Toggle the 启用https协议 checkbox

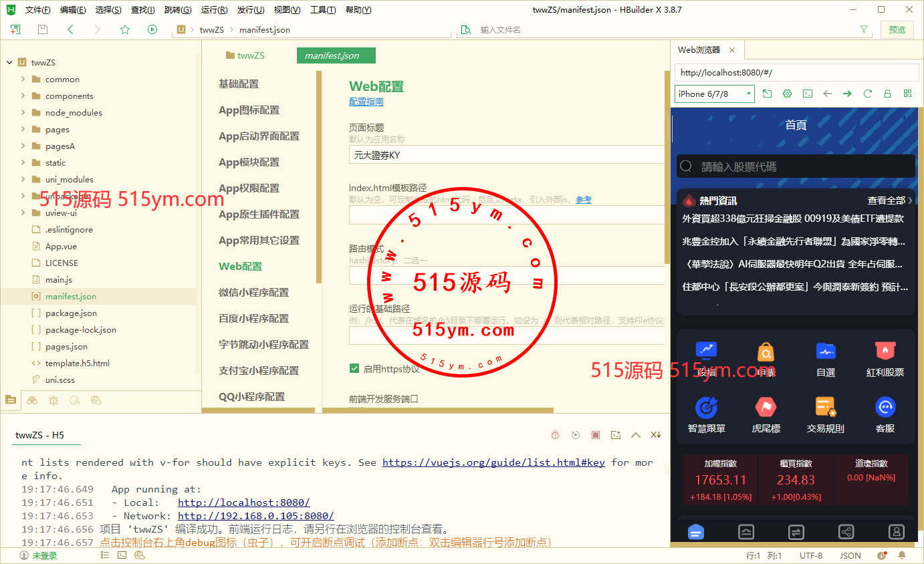coord(354,368)
